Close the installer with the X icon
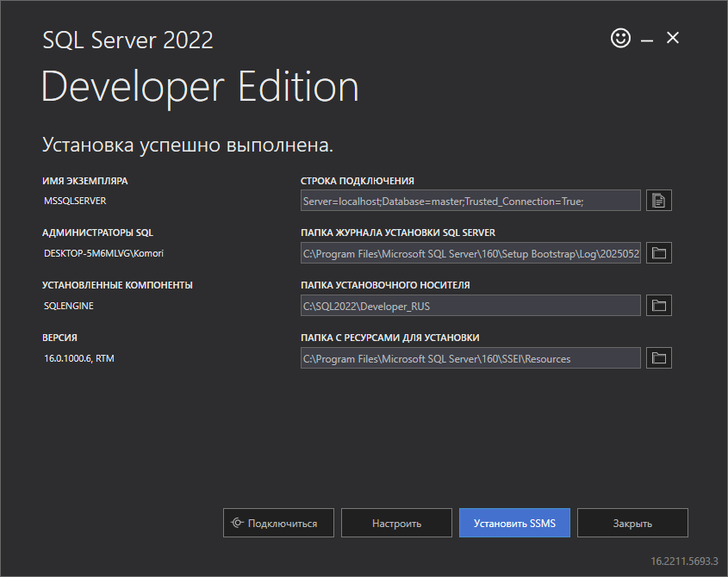This screenshot has width=728, height=577. point(673,38)
